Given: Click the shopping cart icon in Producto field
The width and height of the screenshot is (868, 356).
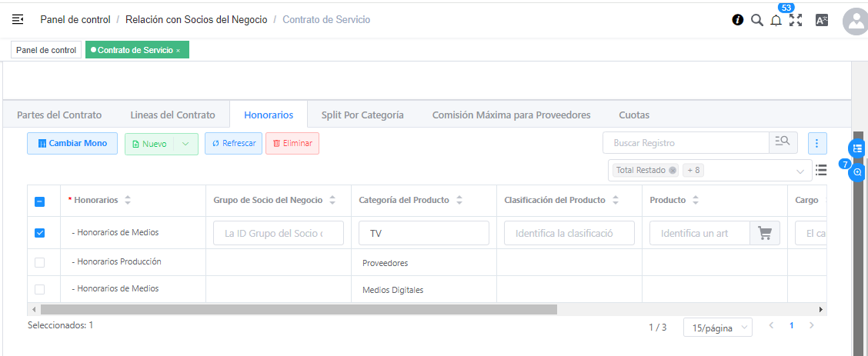Looking at the screenshot, I should [x=764, y=233].
